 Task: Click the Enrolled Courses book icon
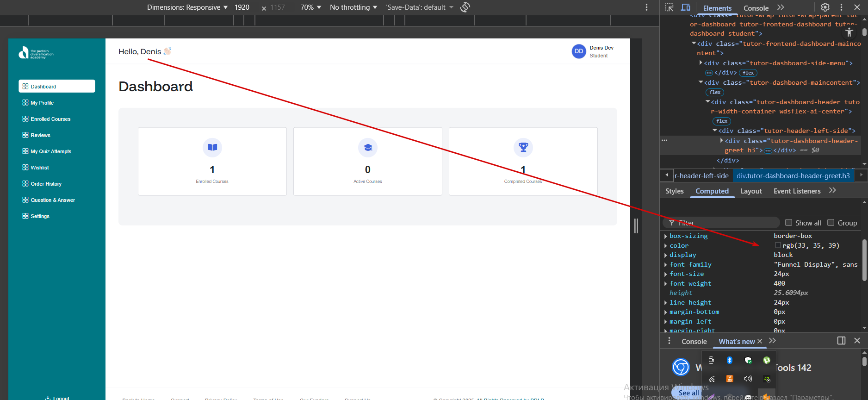coord(212,148)
